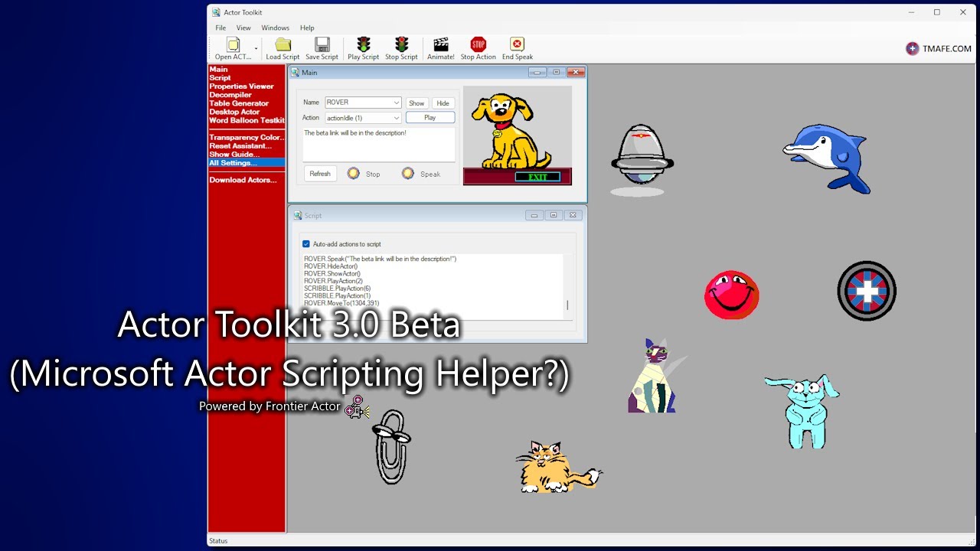Click the orange fluffy cat actor
This screenshot has width=980, height=551.
click(558, 466)
